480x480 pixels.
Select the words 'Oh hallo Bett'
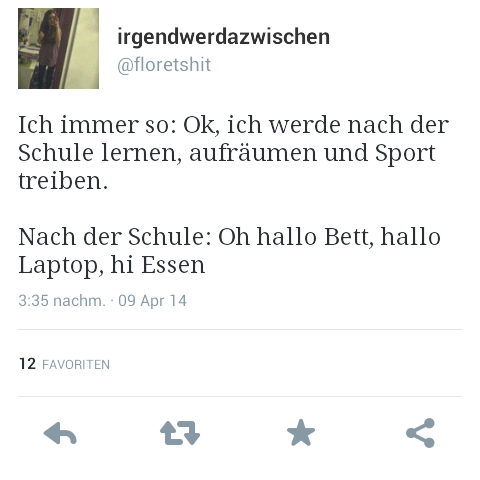pyautogui.click(x=296, y=238)
